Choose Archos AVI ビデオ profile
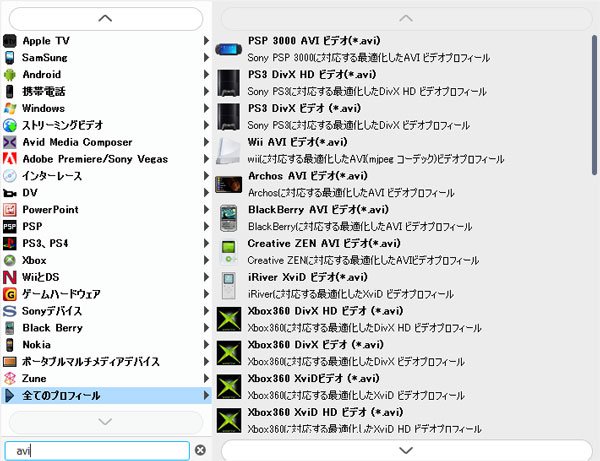The image size is (600, 461). (x=402, y=184)
